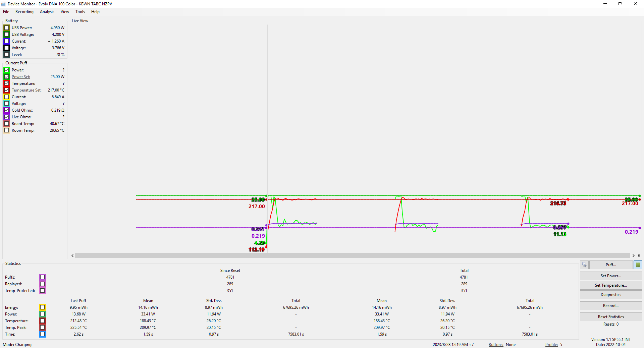
Task: Click the Reset Statistics button
Action: [610, 317]
